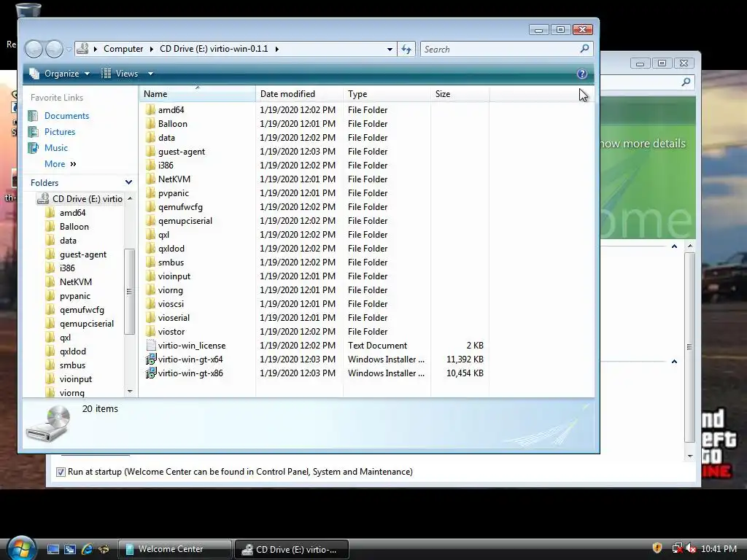Click the Forward navigation arrow button
747x560 pixels.
point(54,49)
